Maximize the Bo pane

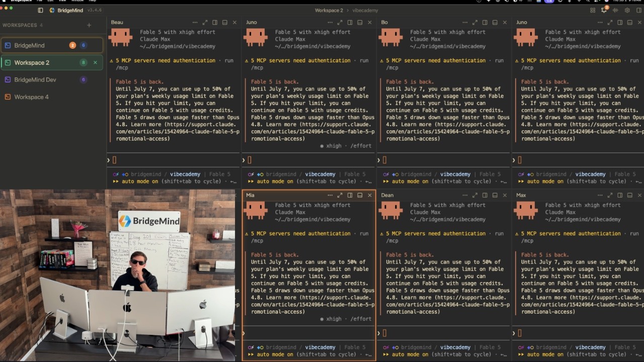pos(475,22)
